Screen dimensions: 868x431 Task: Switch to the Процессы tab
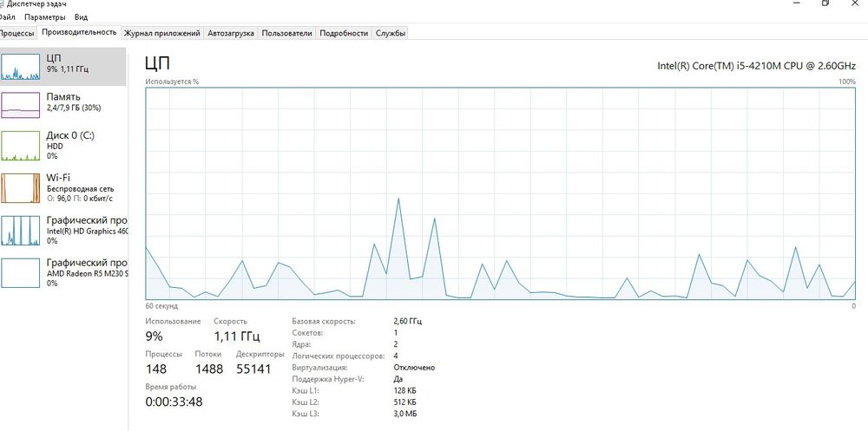tap(17, 33)
